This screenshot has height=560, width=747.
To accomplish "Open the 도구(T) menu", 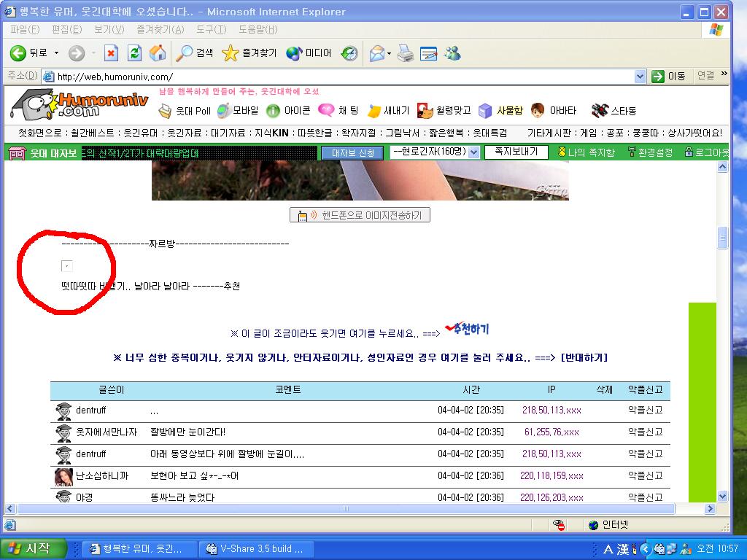I will coord(211,29).
